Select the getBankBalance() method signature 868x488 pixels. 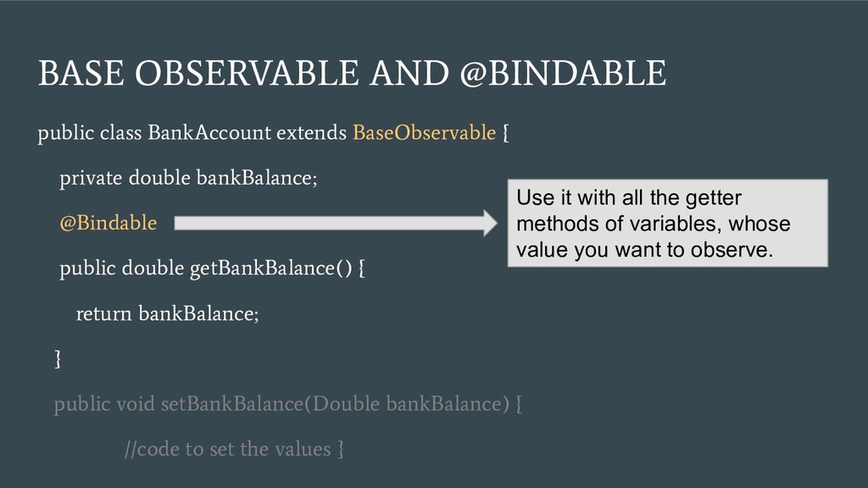click(x=212, y=269)
